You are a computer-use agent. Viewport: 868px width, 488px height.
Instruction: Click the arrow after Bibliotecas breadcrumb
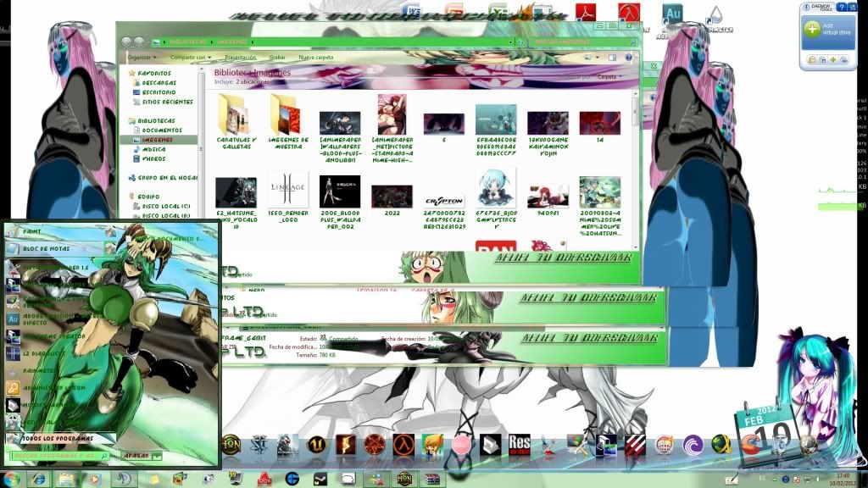tap(211, 42)
